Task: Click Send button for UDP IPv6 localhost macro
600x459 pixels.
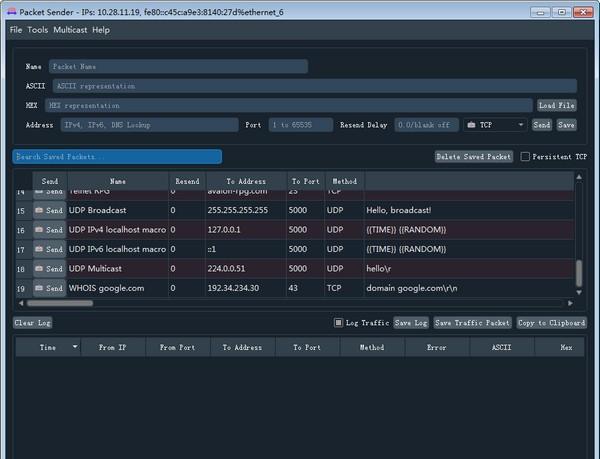Action: point(49,249)
